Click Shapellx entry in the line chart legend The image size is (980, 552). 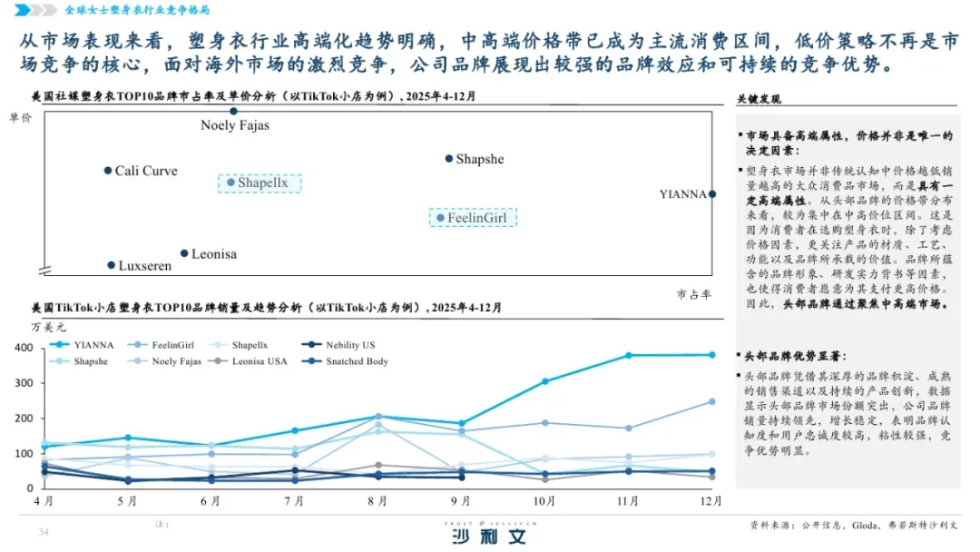pos(238,345)
